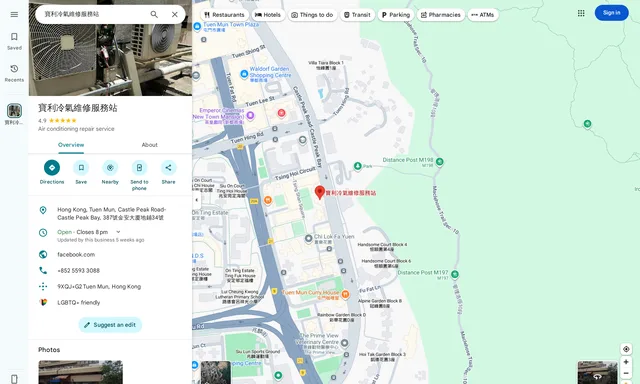Select Distance Post M198 marker
The image size is (640, 384).
click(440, 162)
